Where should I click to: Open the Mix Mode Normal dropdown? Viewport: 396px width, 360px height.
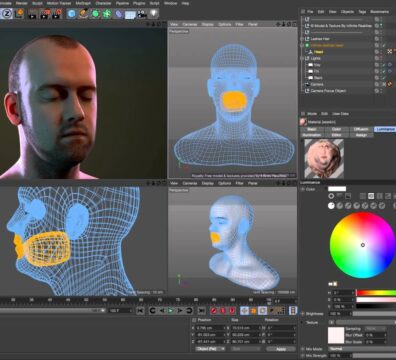(362, 349)
